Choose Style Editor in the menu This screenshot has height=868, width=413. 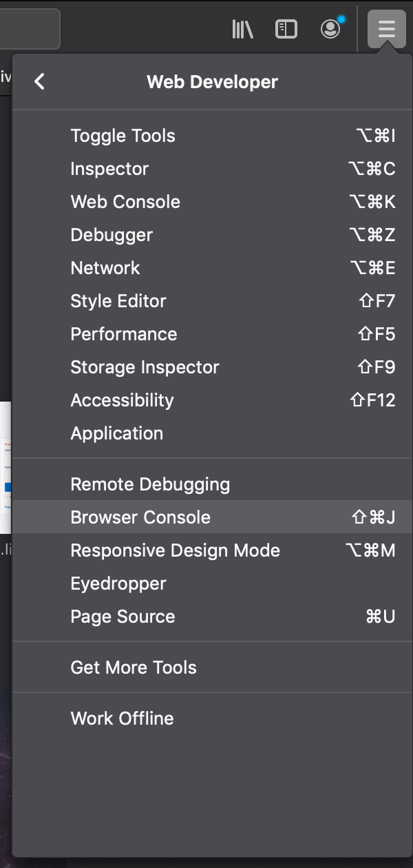pyautogui.click(x=212, y=301)
